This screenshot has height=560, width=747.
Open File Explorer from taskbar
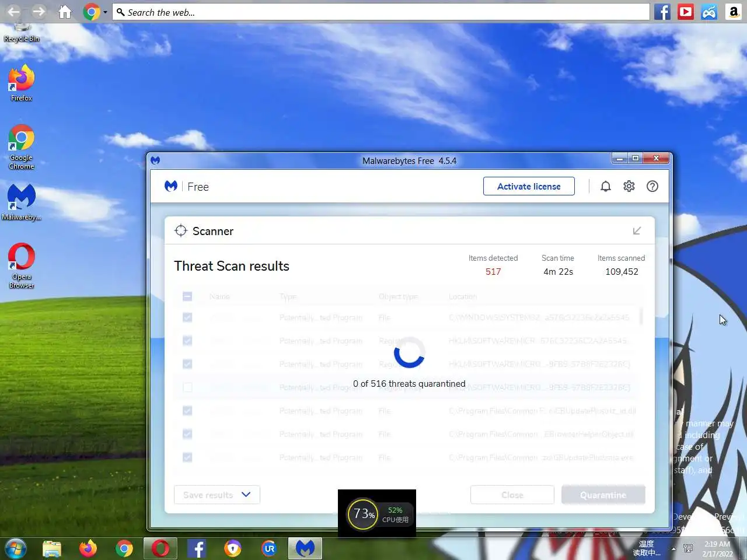(x=51, y=548)
